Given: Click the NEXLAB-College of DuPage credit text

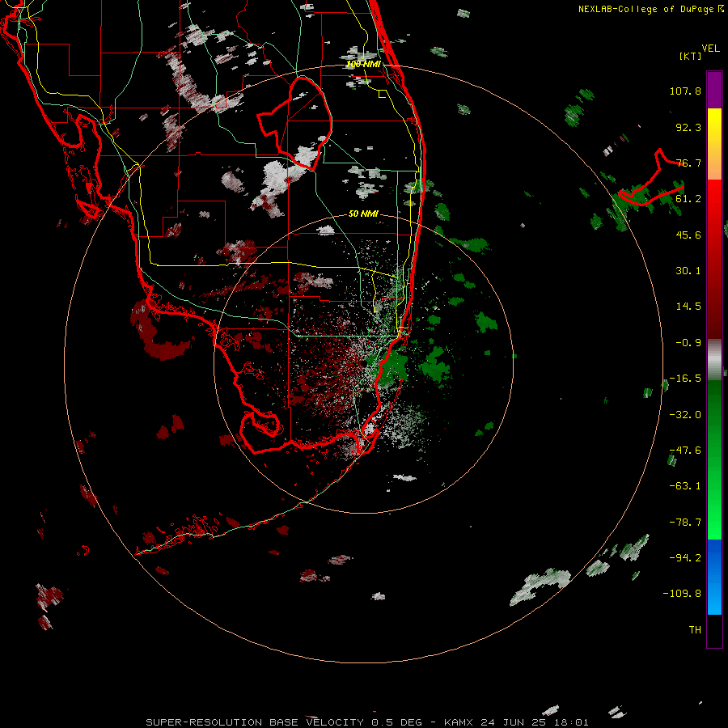Looking at the screenshot, I should point(650,9).
